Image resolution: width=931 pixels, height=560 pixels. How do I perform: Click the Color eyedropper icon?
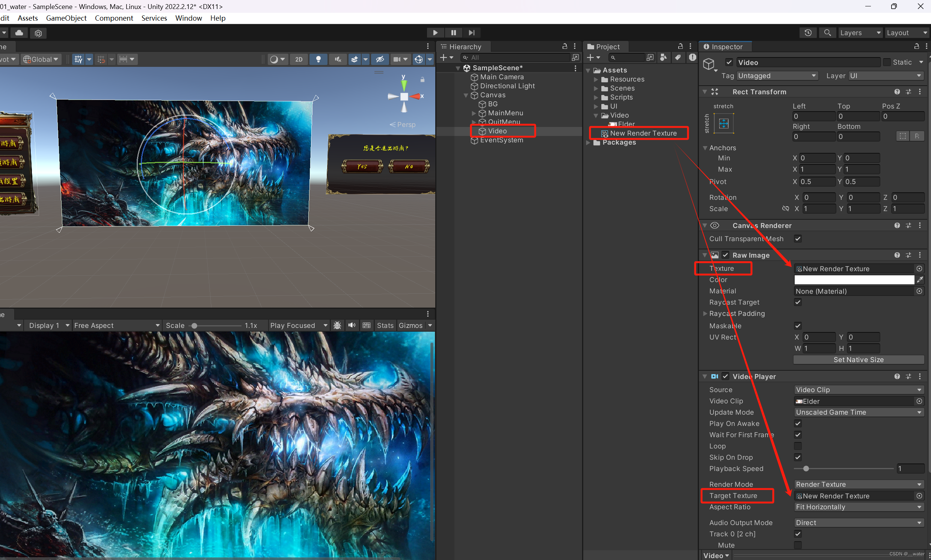coord(920,279)
